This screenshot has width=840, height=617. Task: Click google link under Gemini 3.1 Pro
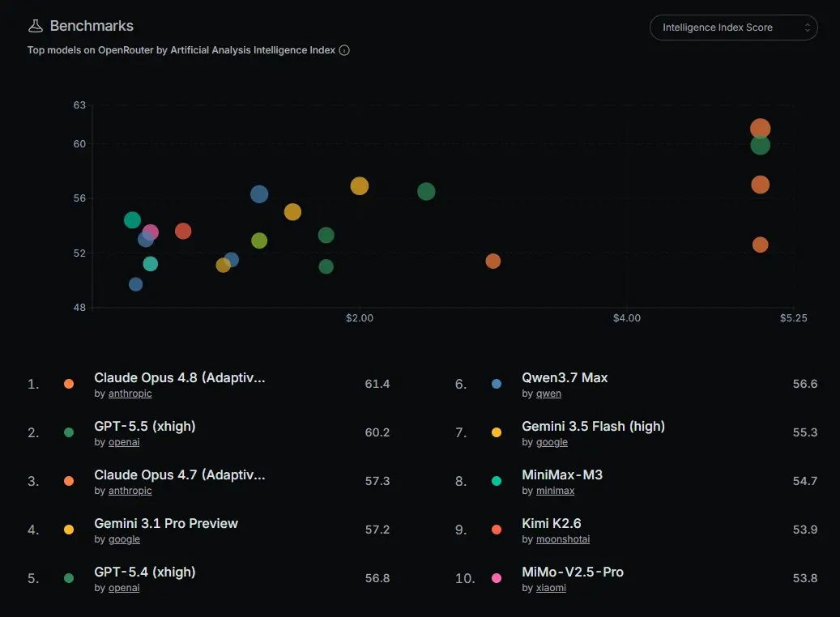124,539
